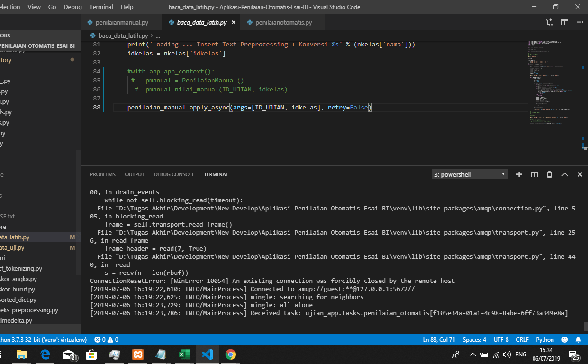Kill the terminal using the trash icon
Image resolution: width=588 pixels, height=364 pixels.
[549, 174]
